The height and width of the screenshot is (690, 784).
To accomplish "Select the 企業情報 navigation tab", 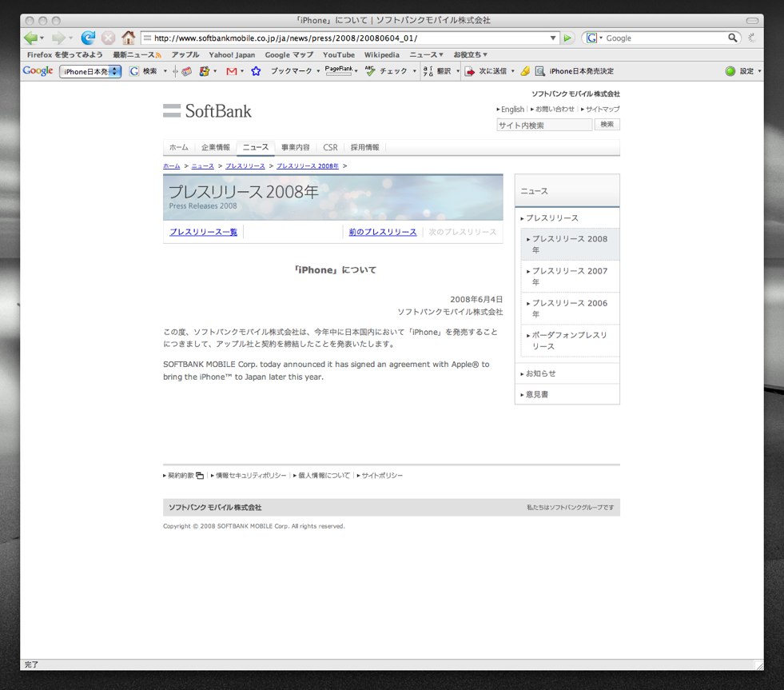I will pos(215,147).
